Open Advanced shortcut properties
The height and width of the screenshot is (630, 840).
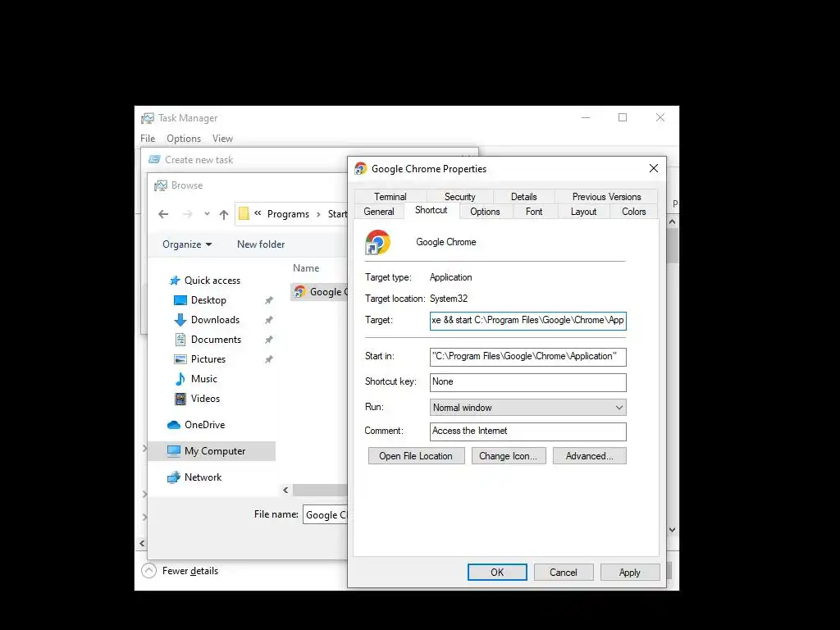coord(589,456)
